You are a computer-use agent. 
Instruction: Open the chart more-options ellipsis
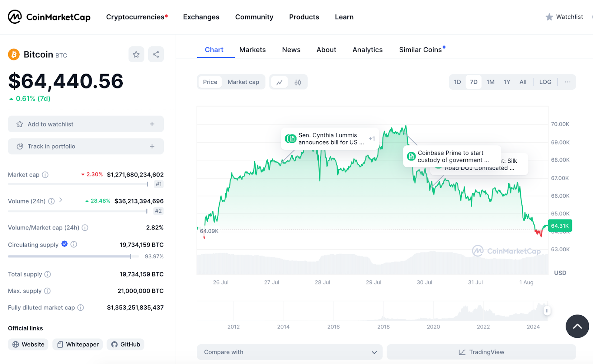568,82
